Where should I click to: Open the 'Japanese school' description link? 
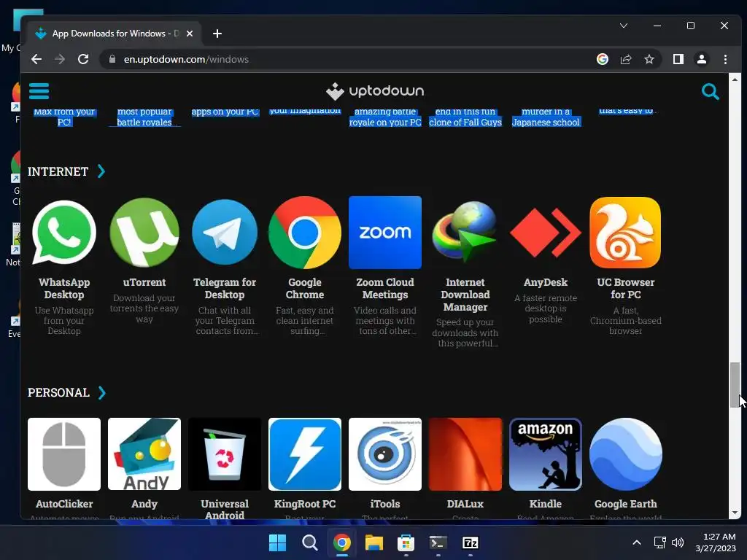point(546,122)
